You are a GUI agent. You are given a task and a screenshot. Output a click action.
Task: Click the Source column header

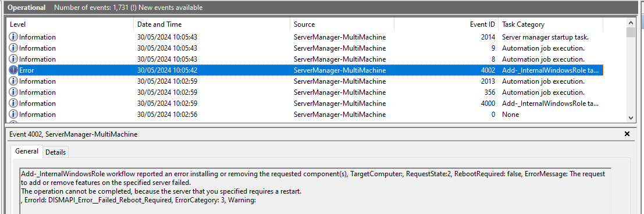342,24
